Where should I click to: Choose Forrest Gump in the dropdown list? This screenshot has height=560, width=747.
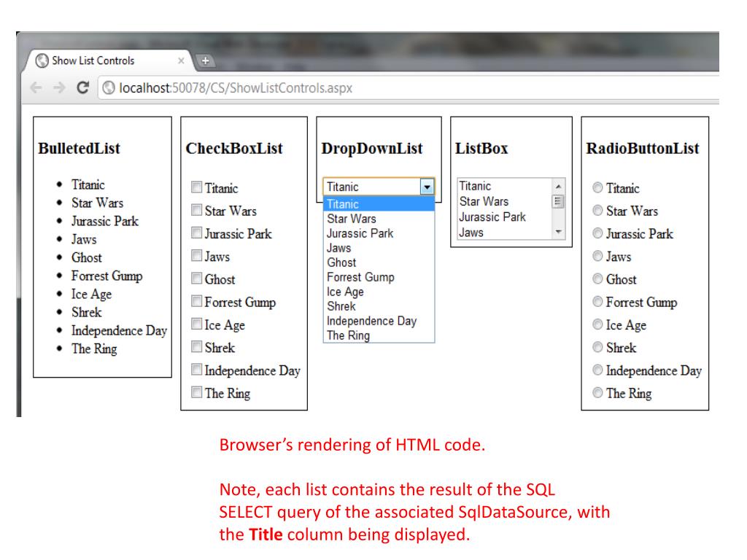coord(379,277)
